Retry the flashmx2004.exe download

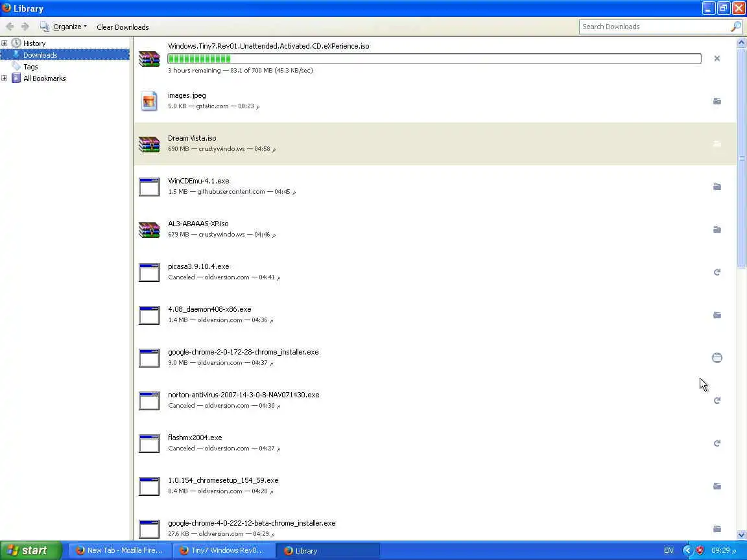[717, 443]
